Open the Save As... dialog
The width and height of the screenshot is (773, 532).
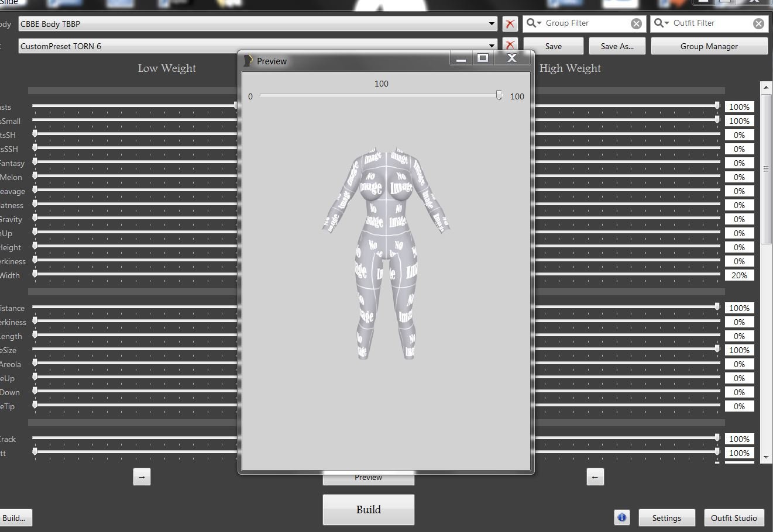click(x=617, y=46)
